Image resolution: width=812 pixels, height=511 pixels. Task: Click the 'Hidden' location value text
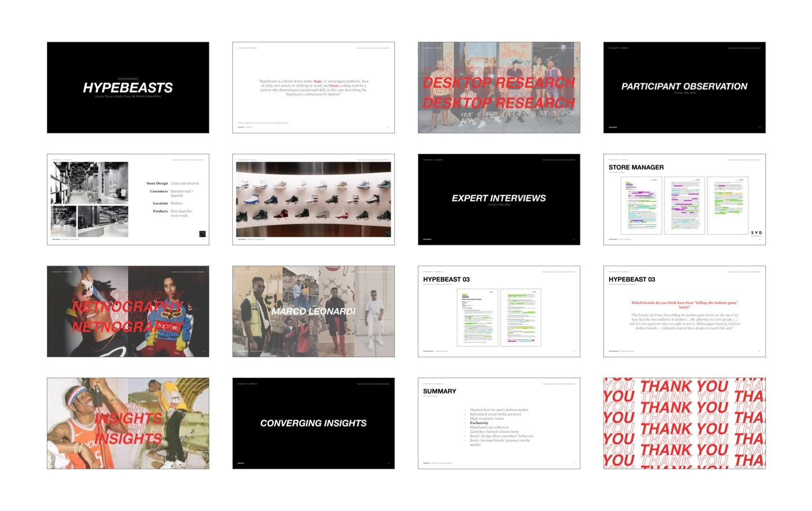[177, 203]
